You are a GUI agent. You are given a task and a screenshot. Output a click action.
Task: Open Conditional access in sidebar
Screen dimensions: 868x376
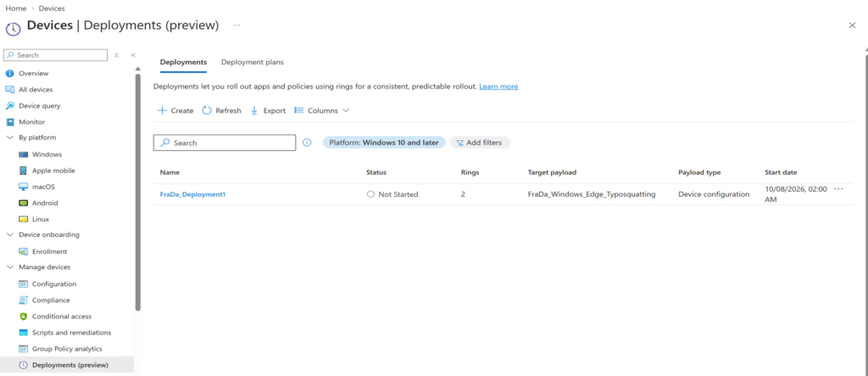tap(62, 316)
